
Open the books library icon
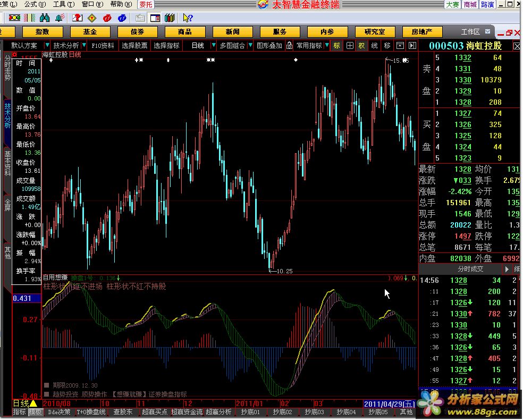(x=170, y=18)
